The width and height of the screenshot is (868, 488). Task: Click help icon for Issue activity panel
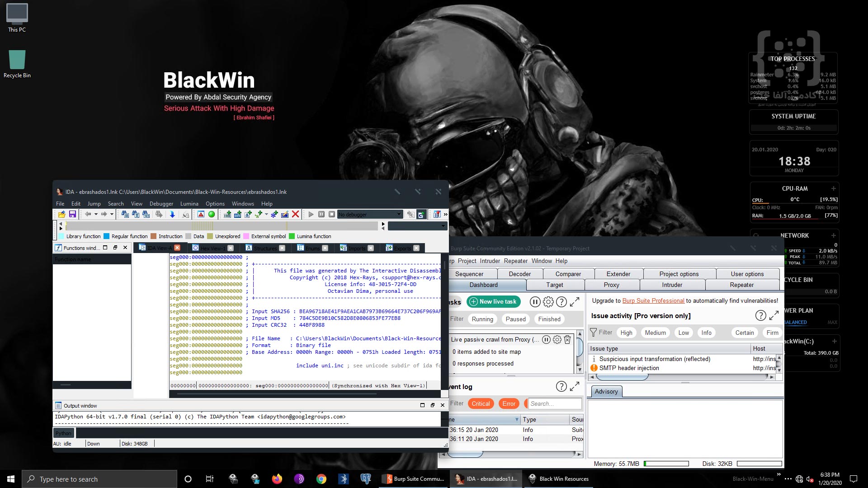761,315
